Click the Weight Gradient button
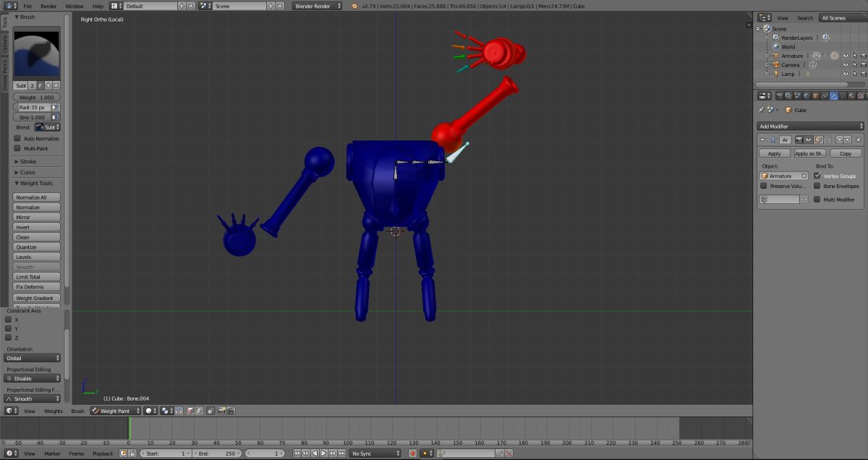868x460 pixels. click(x=36, y=298)
